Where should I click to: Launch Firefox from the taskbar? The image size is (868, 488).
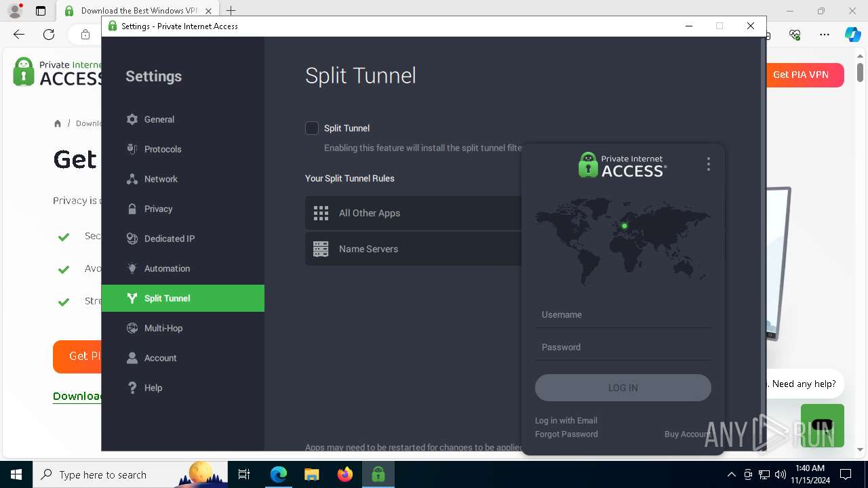(345, 474)
